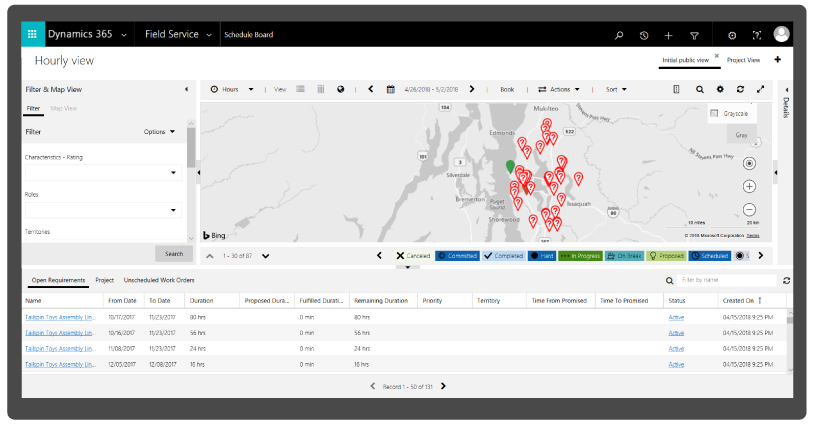
Task: Click the green map pin
Action: coord(510,167)
